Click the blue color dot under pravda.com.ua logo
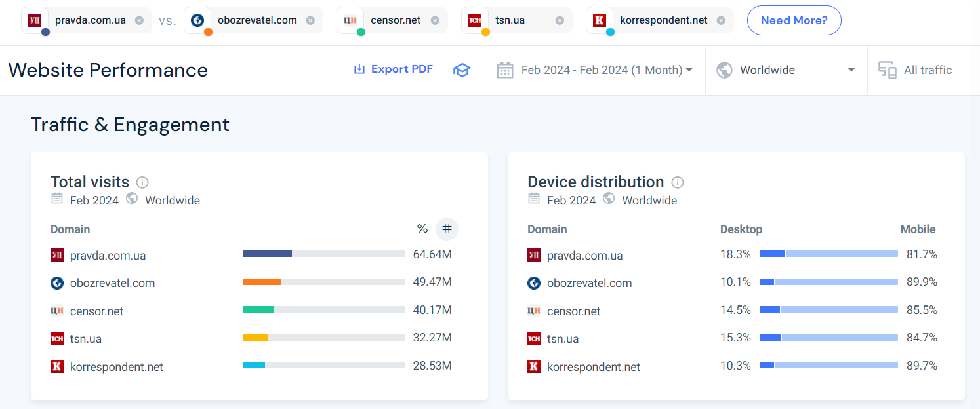 point(45,31)
